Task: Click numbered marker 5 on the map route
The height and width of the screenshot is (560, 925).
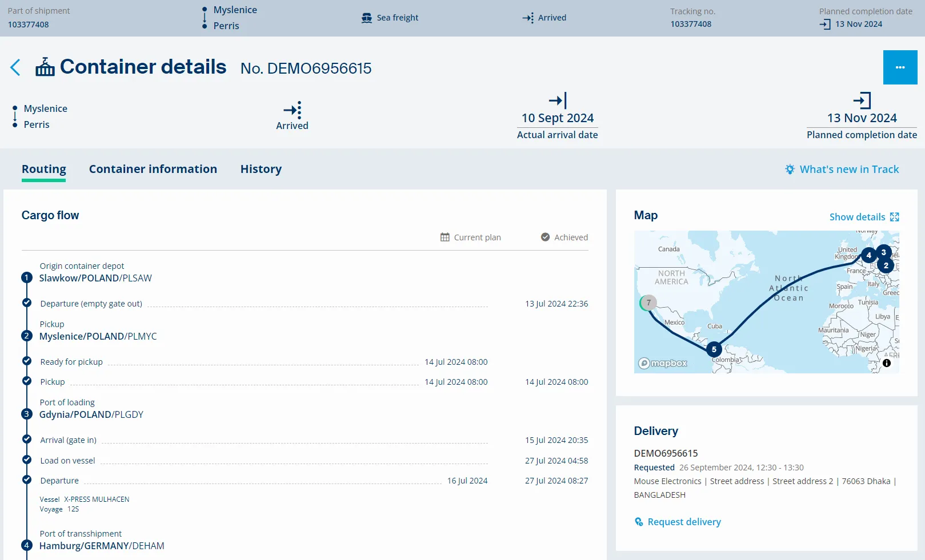Action: coord(714,349)
